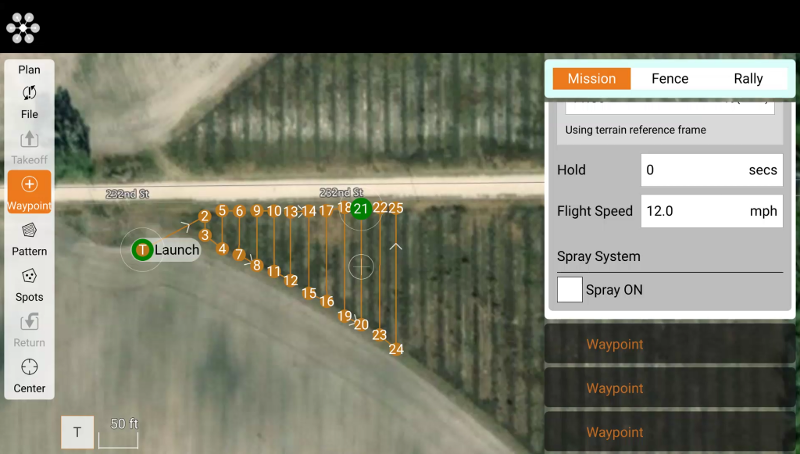Screen dimensions: 800x454
Task: Edit the Hold seconds field
Action: point(712,170)
